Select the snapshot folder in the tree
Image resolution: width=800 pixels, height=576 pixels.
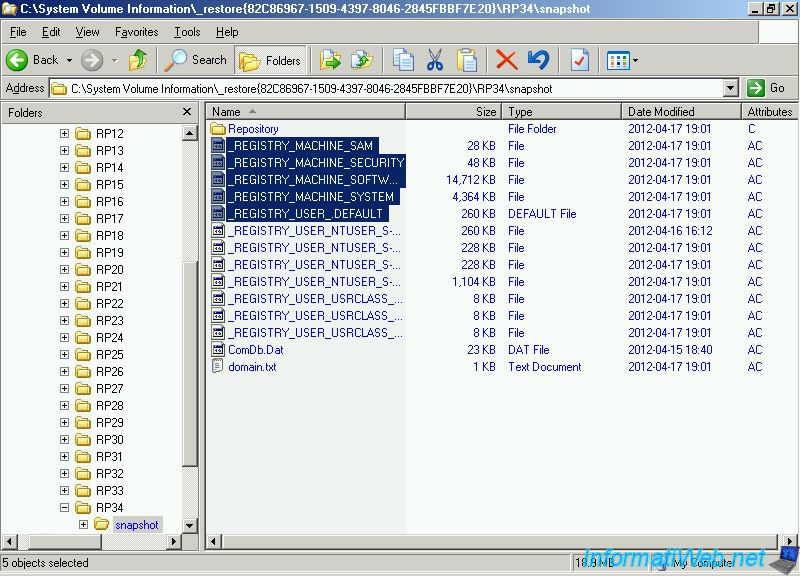coord(137,524)
